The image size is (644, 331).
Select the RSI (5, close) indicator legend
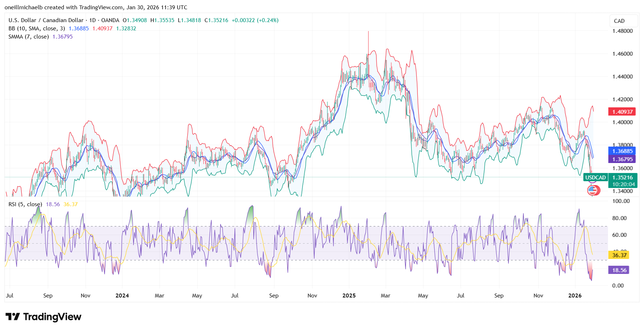pos(25,204)
